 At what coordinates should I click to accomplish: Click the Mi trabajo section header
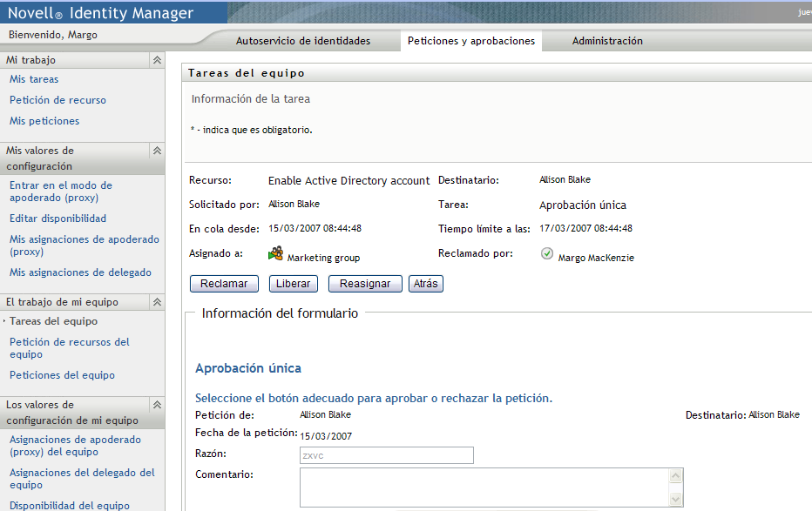tap(83, 60)
